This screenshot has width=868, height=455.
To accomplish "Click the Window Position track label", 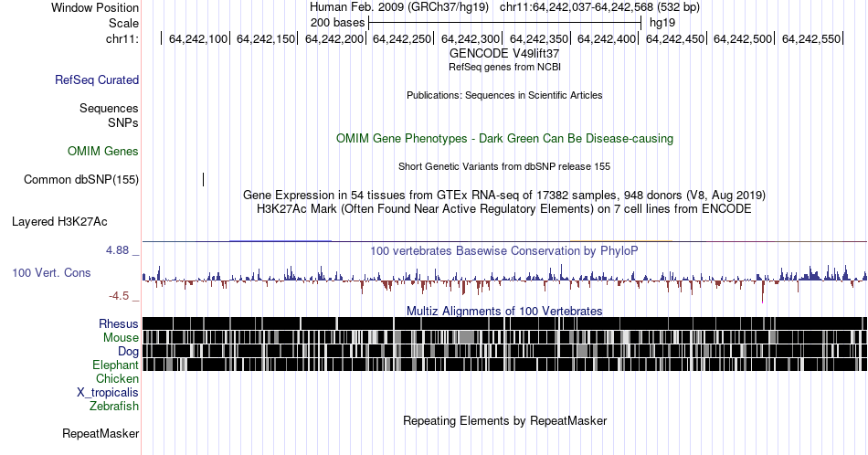I will pos(95,7).
